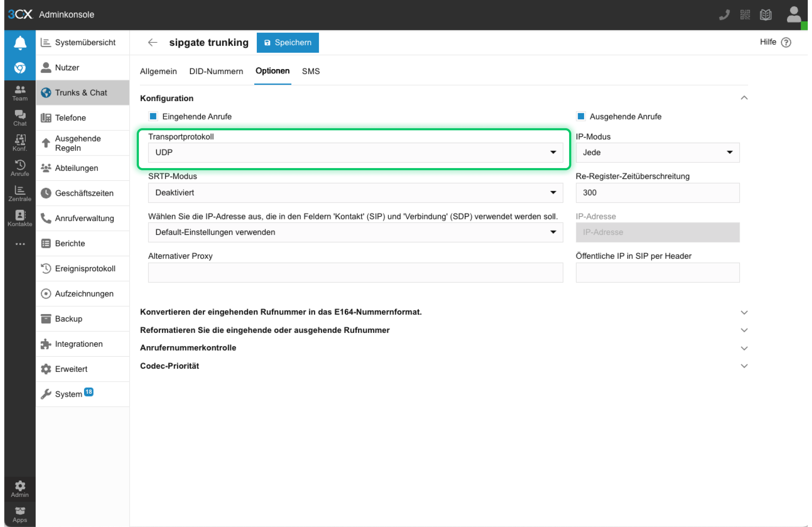This screenshot has height=527, width=812.
Task: Open the Zentrale sidebar icon
Action: [x=20, y=193]
